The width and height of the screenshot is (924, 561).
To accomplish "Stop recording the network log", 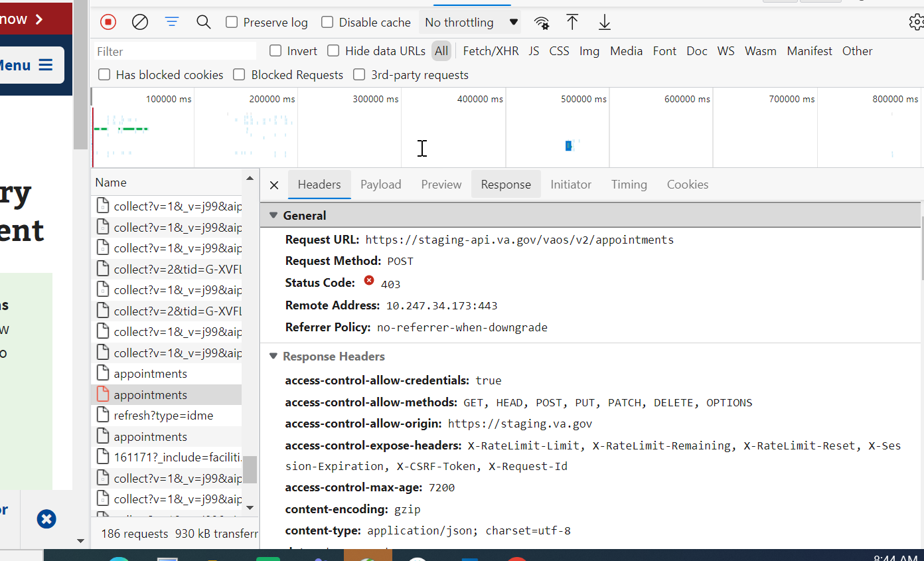I will (x=108, y=22).
